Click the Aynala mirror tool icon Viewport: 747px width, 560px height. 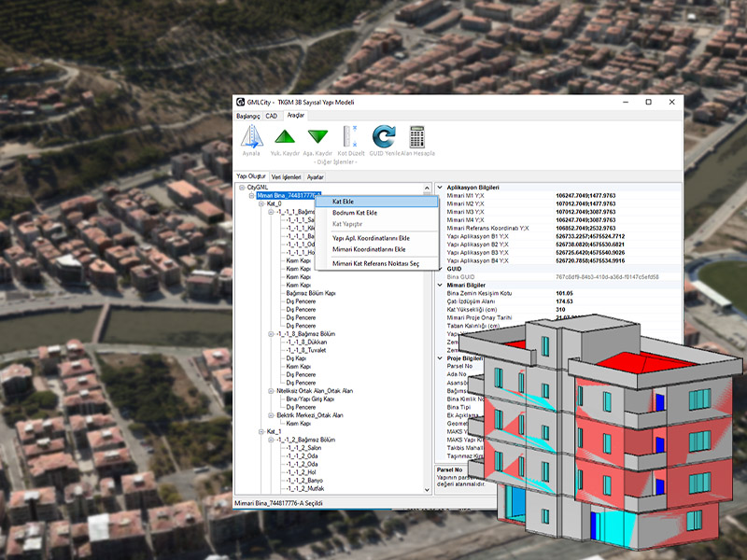251,136
